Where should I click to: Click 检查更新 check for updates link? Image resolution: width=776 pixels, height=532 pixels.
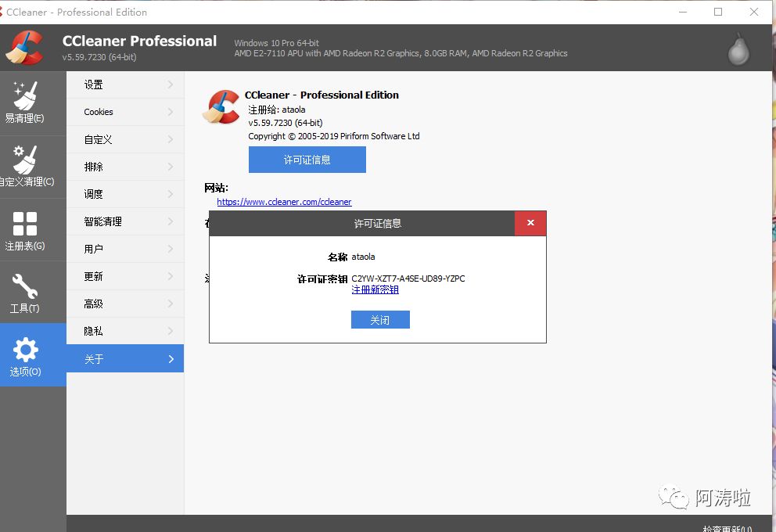point(727,528)
